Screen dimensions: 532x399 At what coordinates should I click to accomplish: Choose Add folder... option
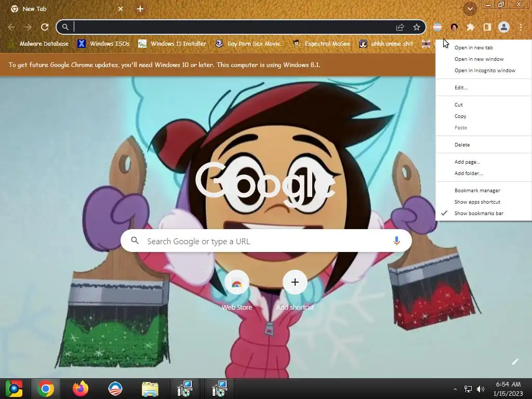(484, 174)
